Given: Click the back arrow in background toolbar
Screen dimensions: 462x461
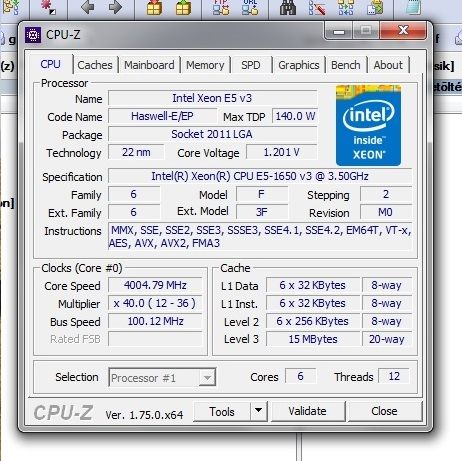Looking at the screenshot, I should pyautogui.click(x=88, y=7).
